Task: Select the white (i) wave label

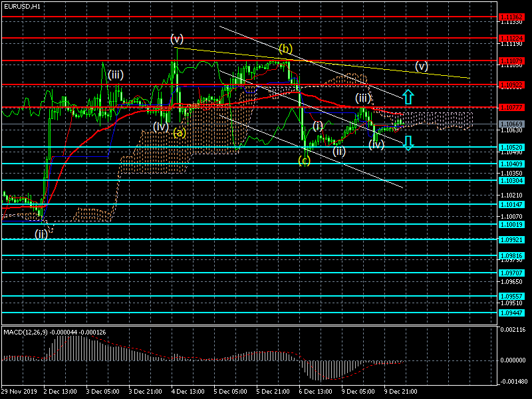Action: (x=318, y=126)
